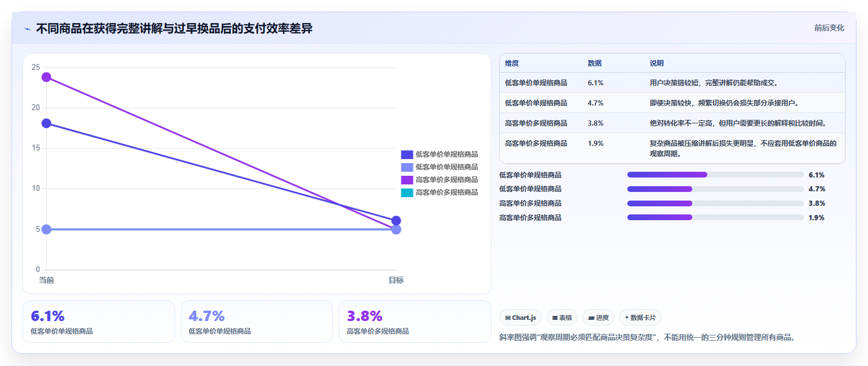Screen dimensions: 868x366
Task: Toggle the lavender legend swatch for 低客单价单规格商品
Action: click(407, 167)
